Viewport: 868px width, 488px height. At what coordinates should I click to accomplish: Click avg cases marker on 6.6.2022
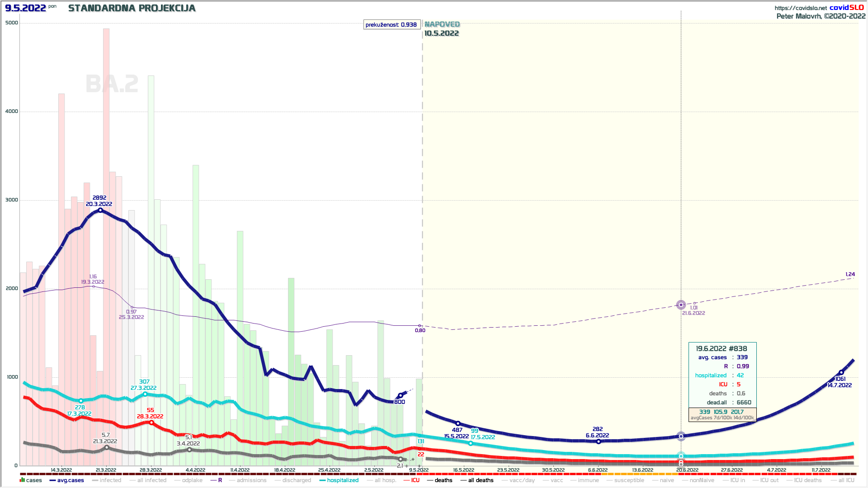coord(599,441)
